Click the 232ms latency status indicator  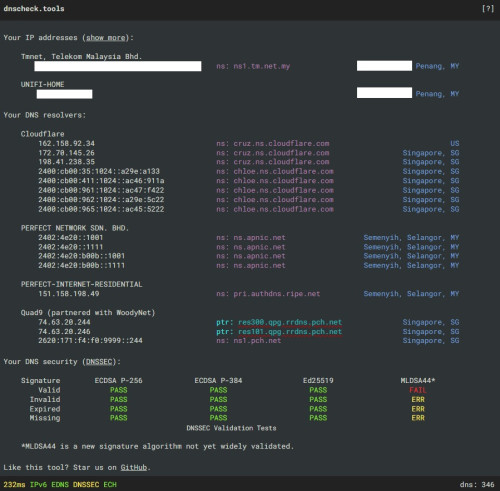coord(14,485)
